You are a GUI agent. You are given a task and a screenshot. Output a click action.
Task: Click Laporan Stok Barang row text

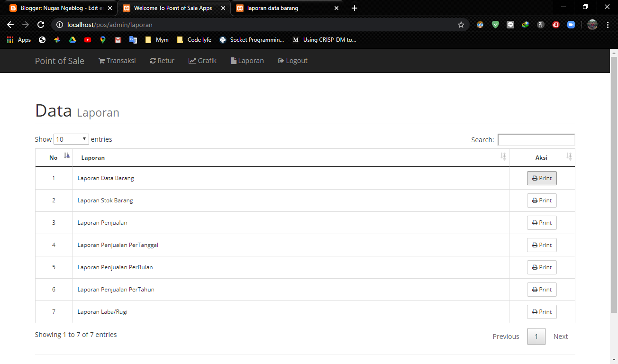tap(105, 200)
